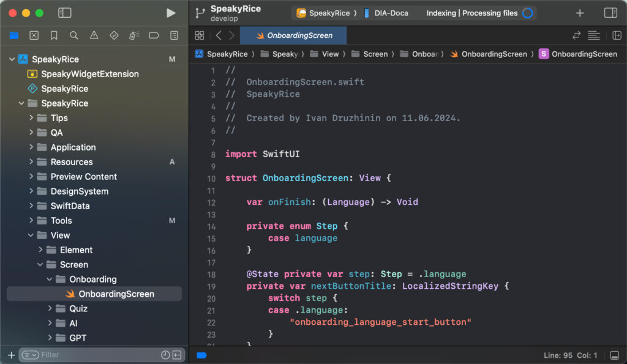627x364 pixels.
Task: Choose the DIA-Doca run destination
Action: (x=386, y=13)
